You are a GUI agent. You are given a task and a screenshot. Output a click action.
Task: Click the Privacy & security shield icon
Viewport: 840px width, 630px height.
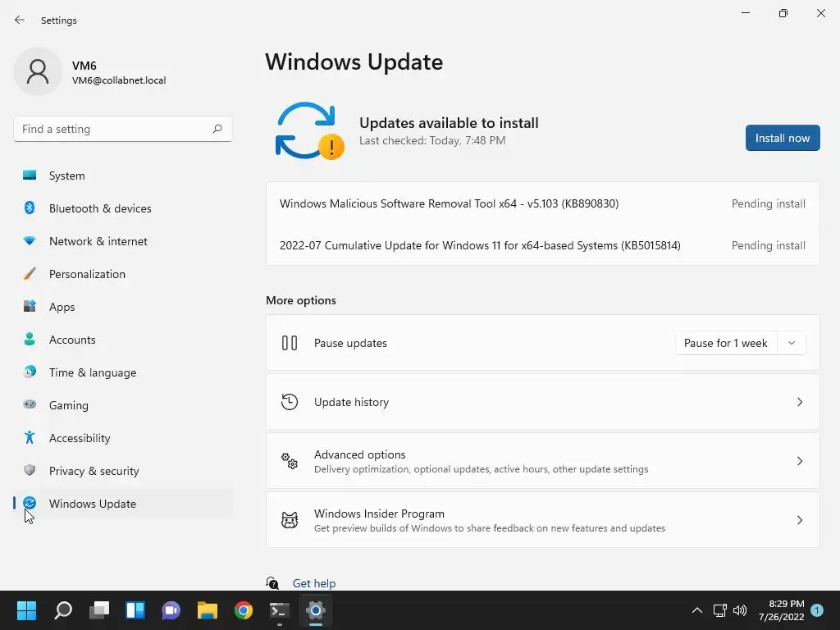(x=30, y=470)
